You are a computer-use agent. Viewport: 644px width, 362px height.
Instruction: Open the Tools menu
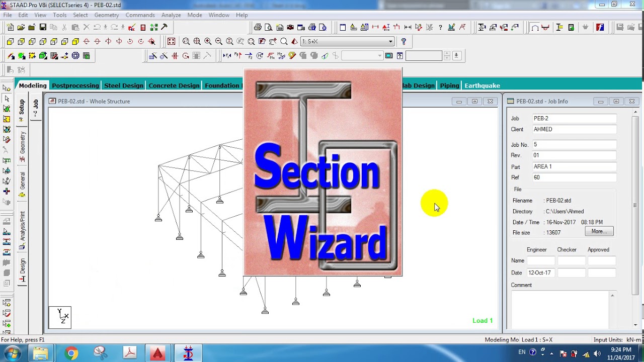(x=59, y=15)
